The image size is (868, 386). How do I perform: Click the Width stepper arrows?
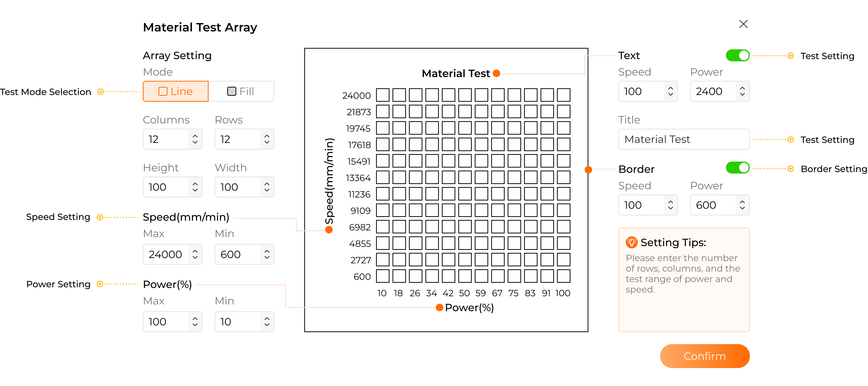(267, 187)
